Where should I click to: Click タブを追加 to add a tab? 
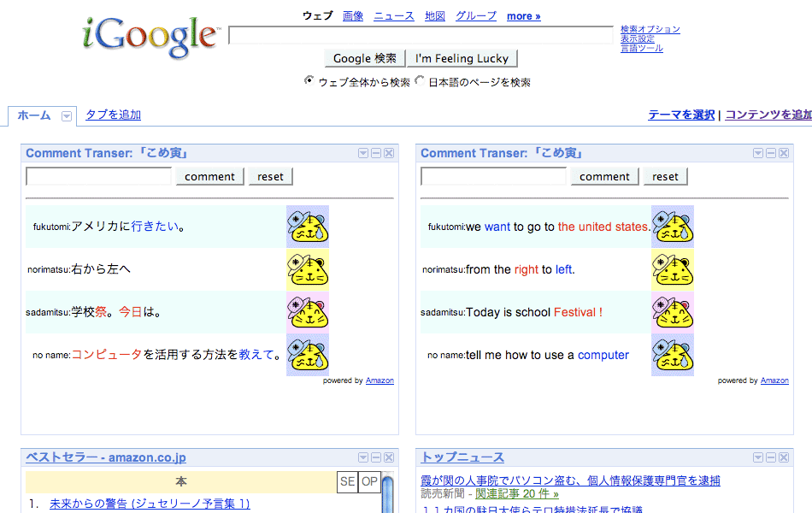114,115
